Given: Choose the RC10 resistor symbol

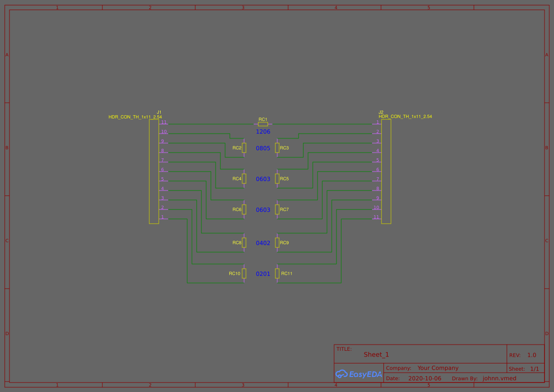Looking at the screenshot, I should [244, 273].
